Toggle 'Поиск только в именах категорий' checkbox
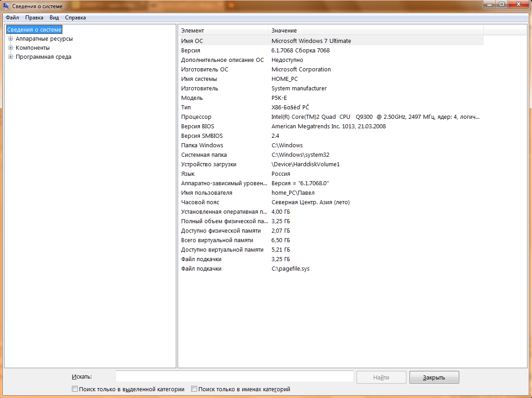Screen dimensions: 532x398 pyautogui.click(x=194, y=389)
